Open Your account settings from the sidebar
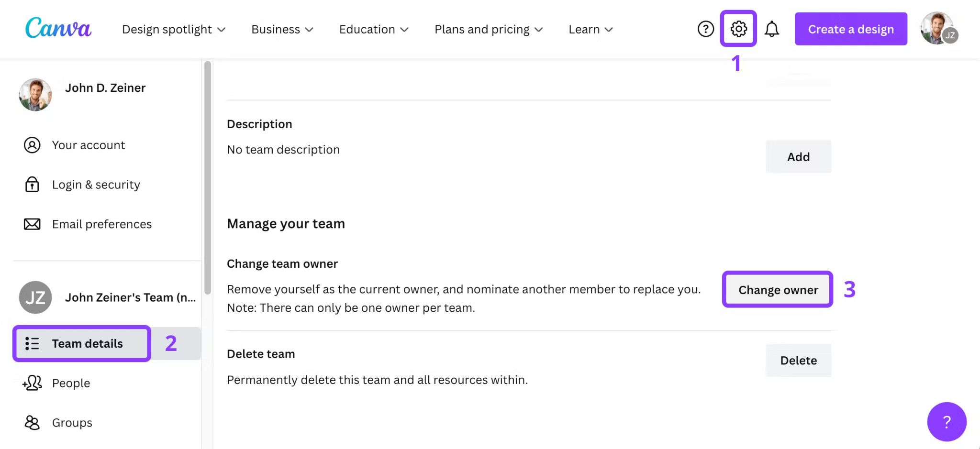 point(88,145)
